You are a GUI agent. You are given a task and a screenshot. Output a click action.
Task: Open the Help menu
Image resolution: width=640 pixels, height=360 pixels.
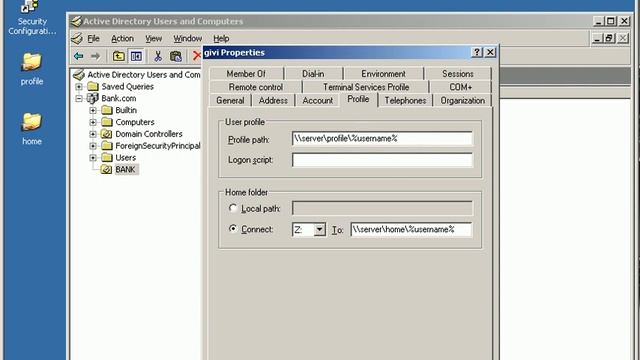point(221,38)
